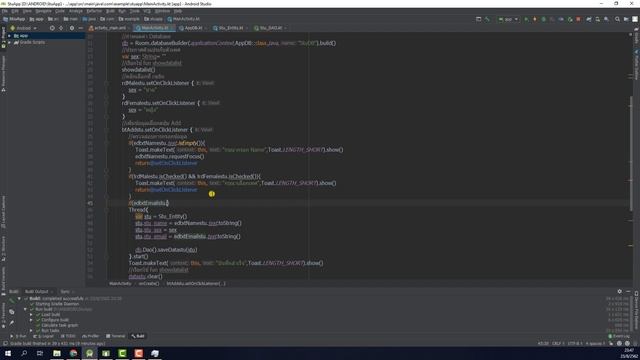
Task: Open the Terminal tool window button
Action: tap(116, 336)
